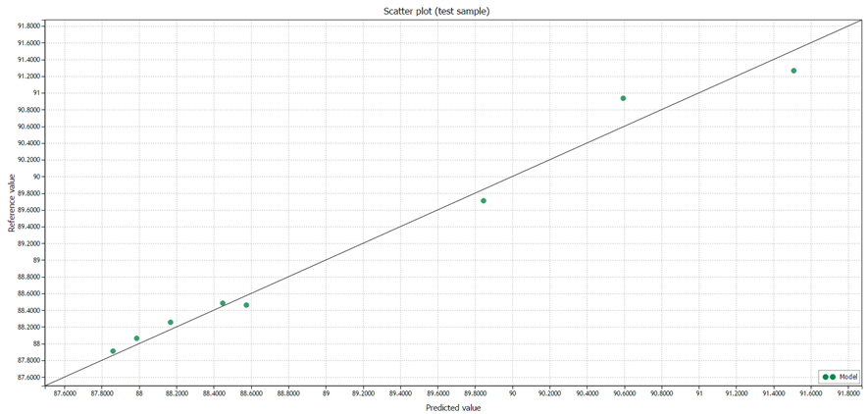Select the lowest data point near predicted 87.86
The height and width of the screenshot is (414, 868).
(x=113, y=351)
